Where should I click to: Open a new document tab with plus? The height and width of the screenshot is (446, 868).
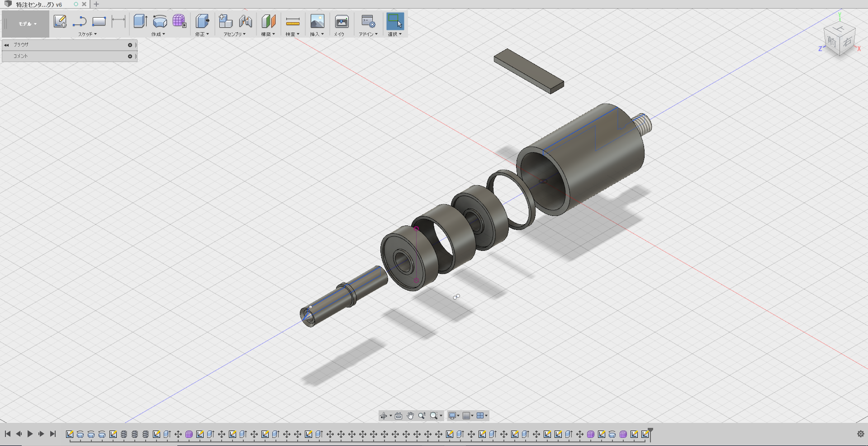(96, 4)
